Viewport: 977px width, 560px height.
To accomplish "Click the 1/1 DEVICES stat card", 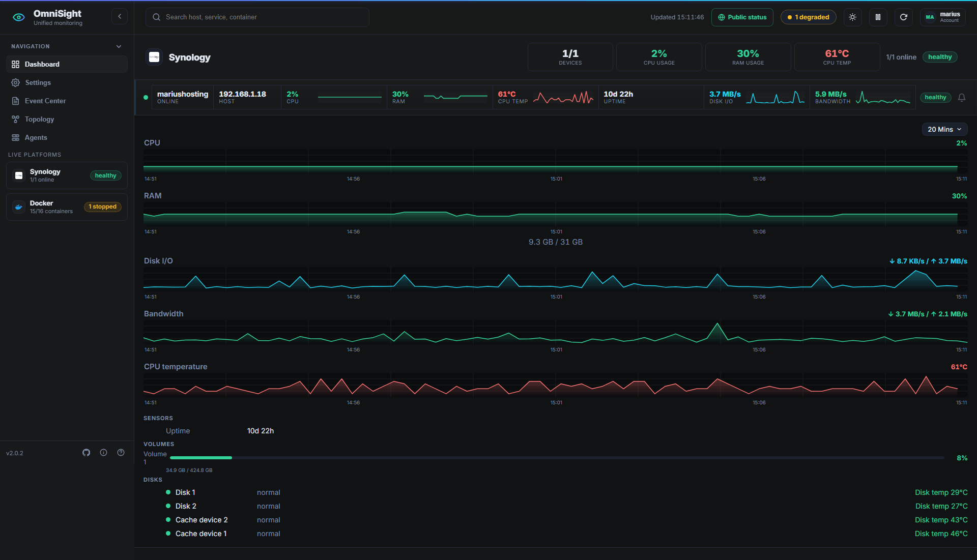I will click(x=570, y=57).
